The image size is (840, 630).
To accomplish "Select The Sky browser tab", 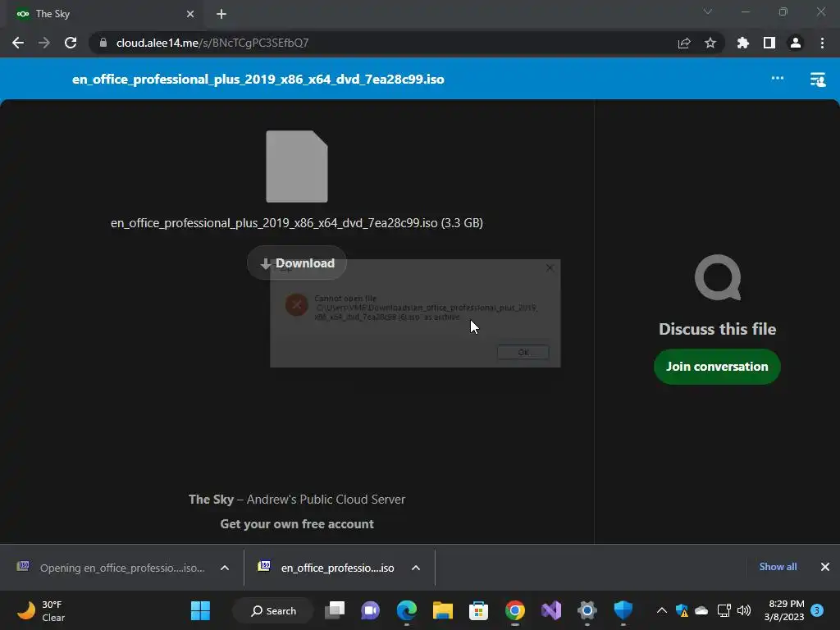I will point(105,14).
